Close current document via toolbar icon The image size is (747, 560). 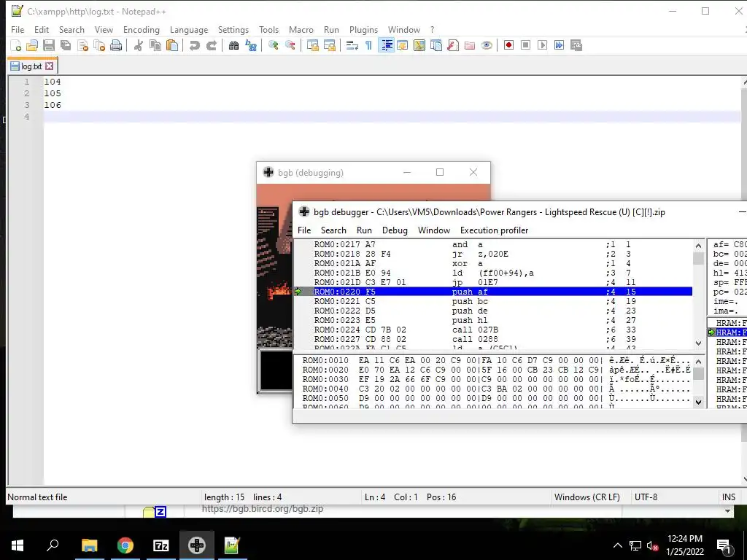[83, 45]
